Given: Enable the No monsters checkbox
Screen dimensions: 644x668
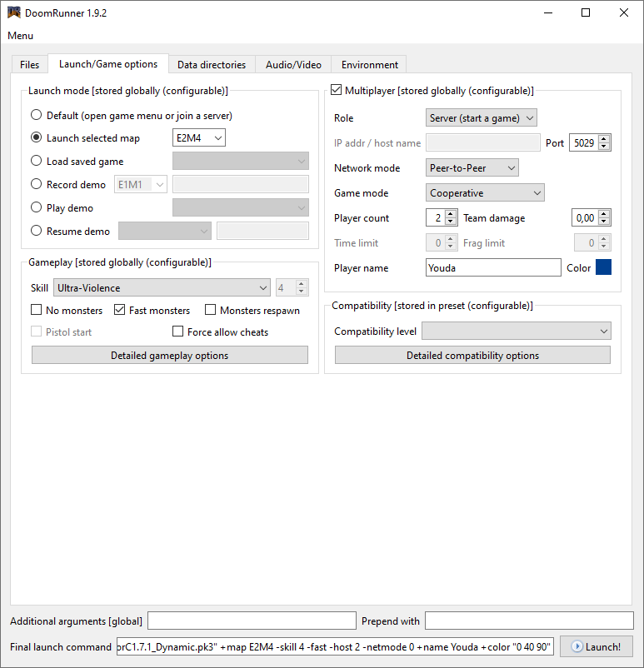Looking at the screenshot, I should pyautogui.click(x=36, y=310).
